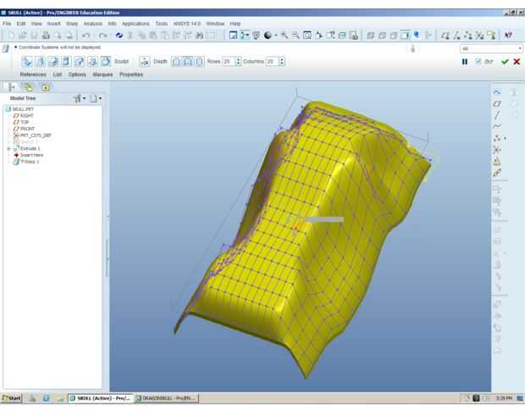
Task: Open the Analysis menu
Action: click(x=93, y=24)
